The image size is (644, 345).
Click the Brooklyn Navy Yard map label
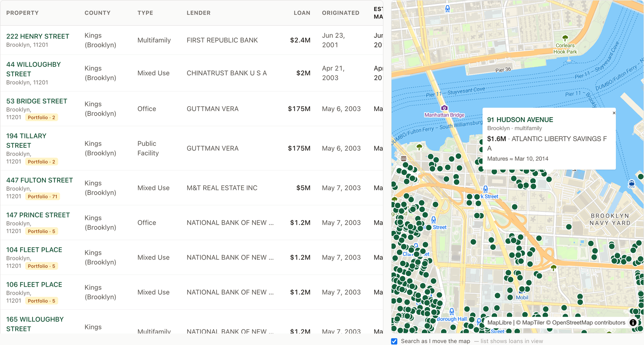tap(610, 219)
